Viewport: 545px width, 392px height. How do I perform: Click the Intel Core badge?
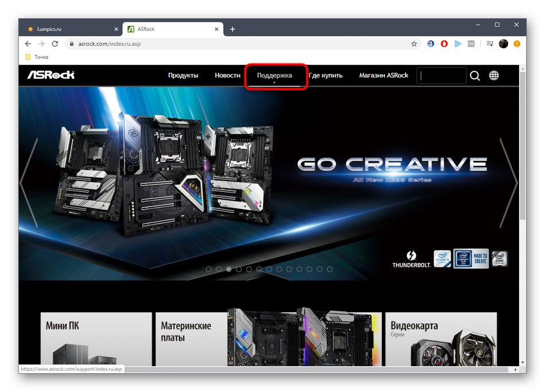coord(500,258)
